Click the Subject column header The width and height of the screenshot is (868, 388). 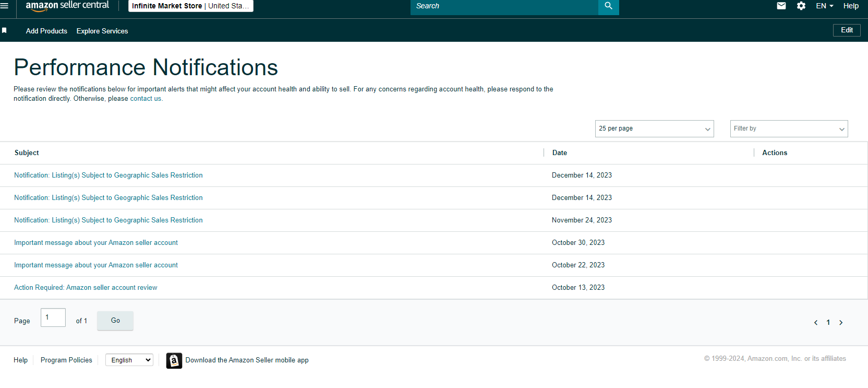click(27, 153)
